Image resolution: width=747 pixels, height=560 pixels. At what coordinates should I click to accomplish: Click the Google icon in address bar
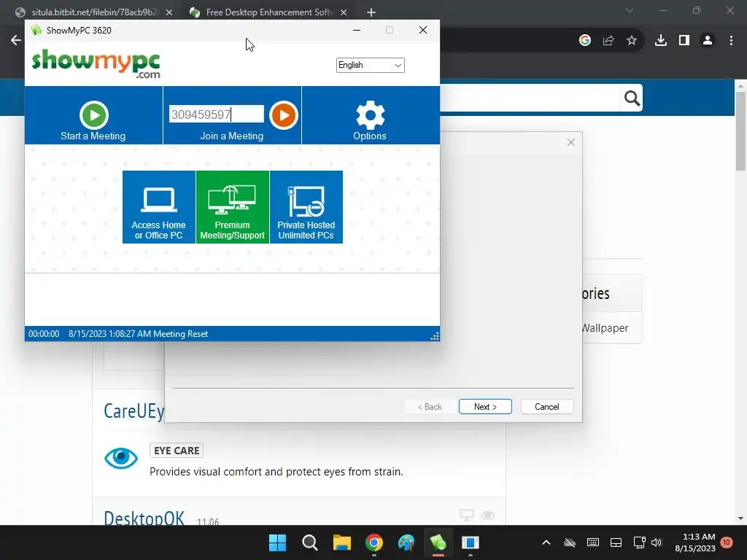pos(585,41)
